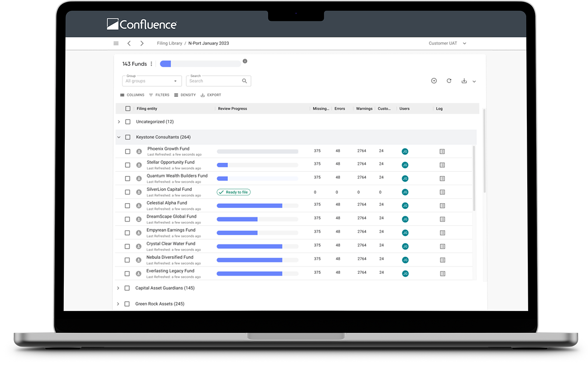Collapse the Keystone Consultants group

coord(119,137)
